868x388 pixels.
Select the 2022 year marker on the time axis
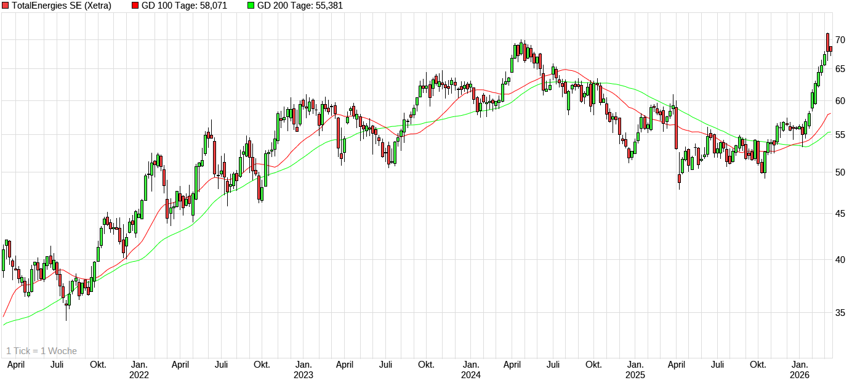(x=139, y=374)
